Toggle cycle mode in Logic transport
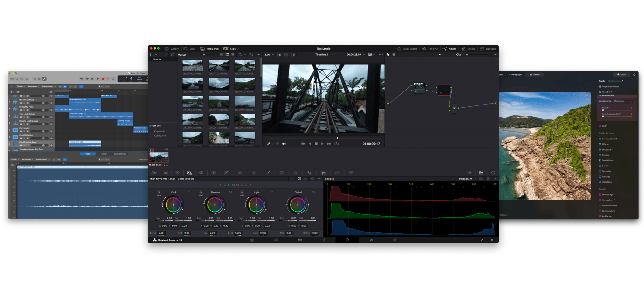 (113, 79)
